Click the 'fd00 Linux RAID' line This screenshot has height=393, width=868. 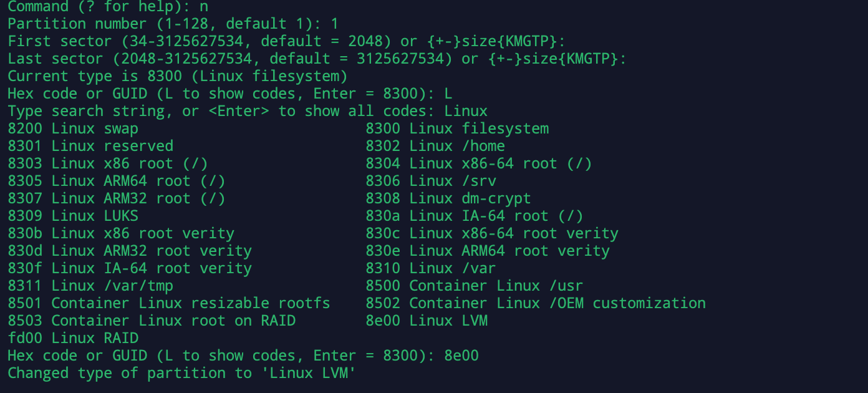click(73, 338)
